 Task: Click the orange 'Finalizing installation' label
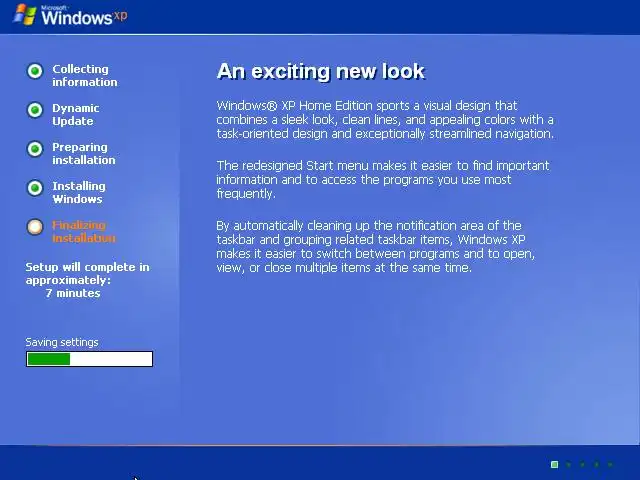coord(84,231)
